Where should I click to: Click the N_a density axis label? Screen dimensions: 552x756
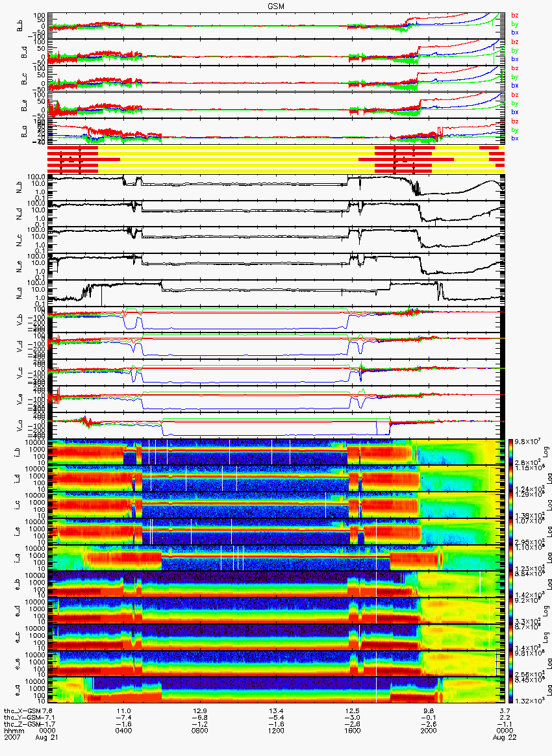pos(19,292)
